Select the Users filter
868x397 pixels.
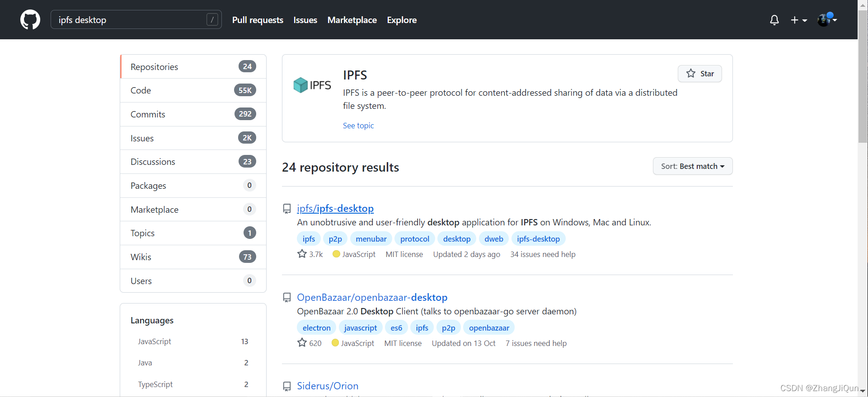click(x=193, y=280)
